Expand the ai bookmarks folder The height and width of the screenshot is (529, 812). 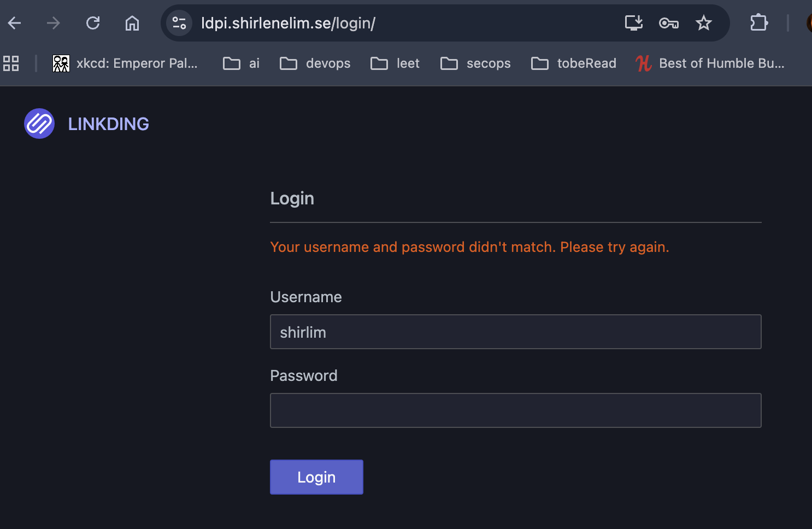pos(242,63)
